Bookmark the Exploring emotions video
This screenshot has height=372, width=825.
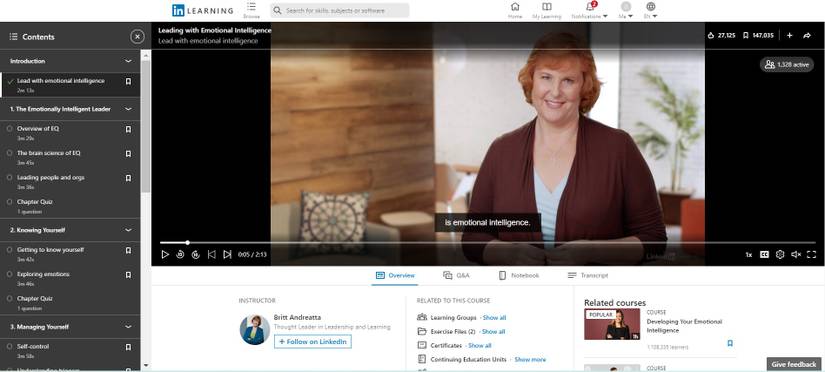coord(128,275)
